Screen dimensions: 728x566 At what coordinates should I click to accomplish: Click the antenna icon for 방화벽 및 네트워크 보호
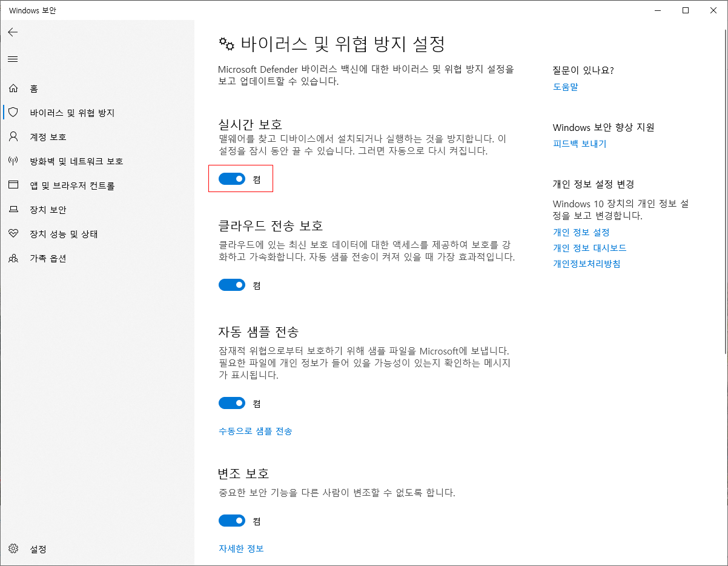(x=13, y=161)
